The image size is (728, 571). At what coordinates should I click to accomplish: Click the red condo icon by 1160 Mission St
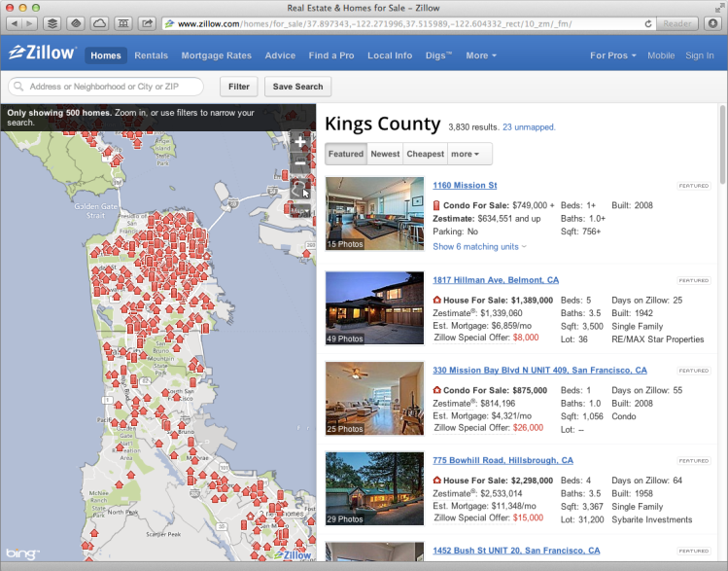pyautogui.click(x=436, y=205)
